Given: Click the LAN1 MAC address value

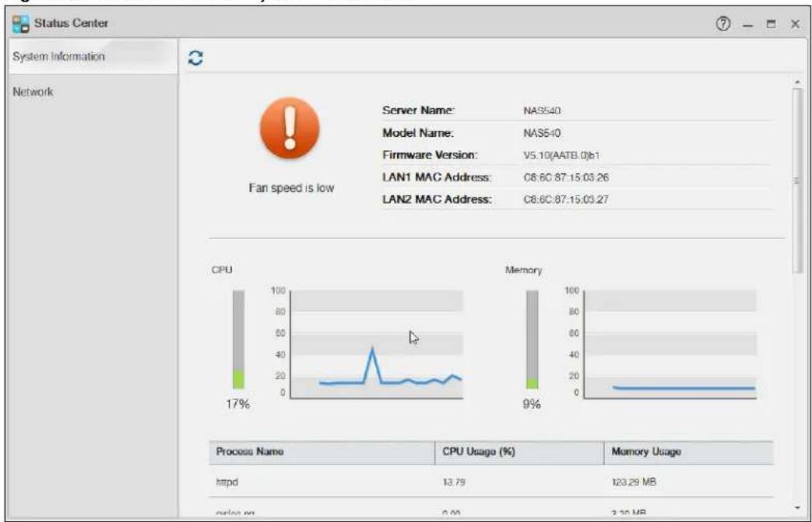Looking at the screenshot, I should pyautogui.click(x=566, y=177).
